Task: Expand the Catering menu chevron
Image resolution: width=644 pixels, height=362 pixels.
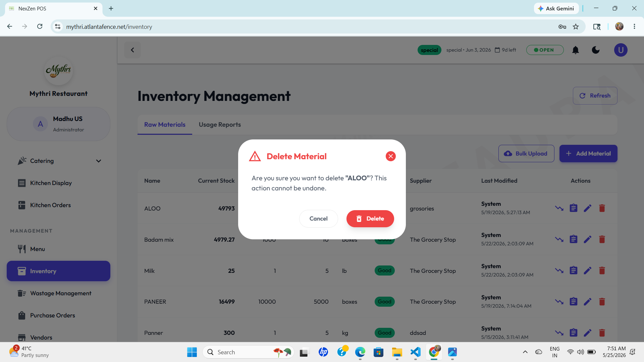Action: coord(99,161)
